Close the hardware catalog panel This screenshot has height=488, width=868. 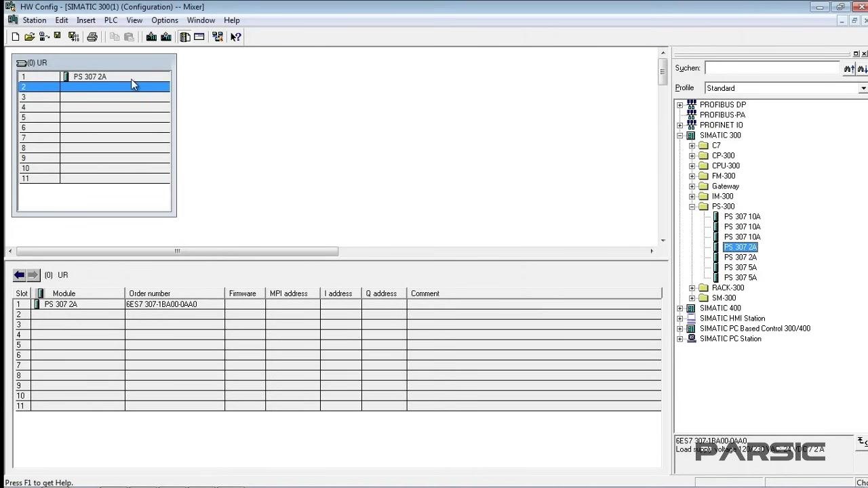[x=864, y=54]
